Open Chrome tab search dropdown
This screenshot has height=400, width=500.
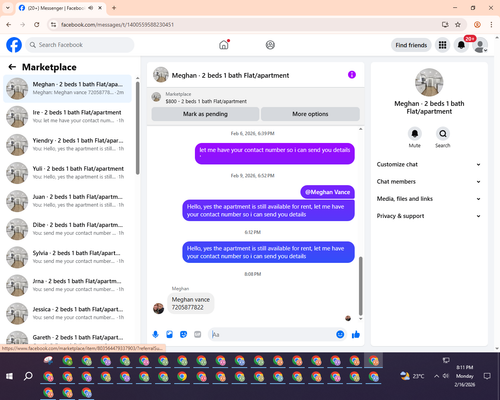8,8
